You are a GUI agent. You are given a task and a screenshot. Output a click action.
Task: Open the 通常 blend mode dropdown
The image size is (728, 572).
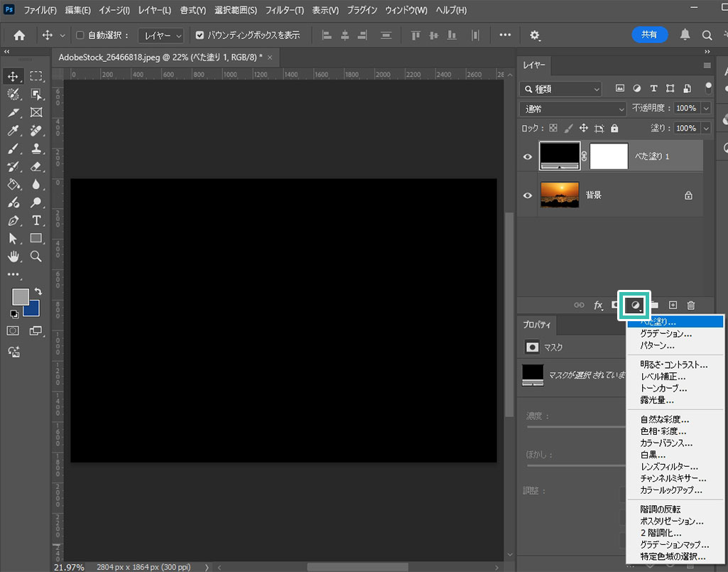tap(572, 109)
